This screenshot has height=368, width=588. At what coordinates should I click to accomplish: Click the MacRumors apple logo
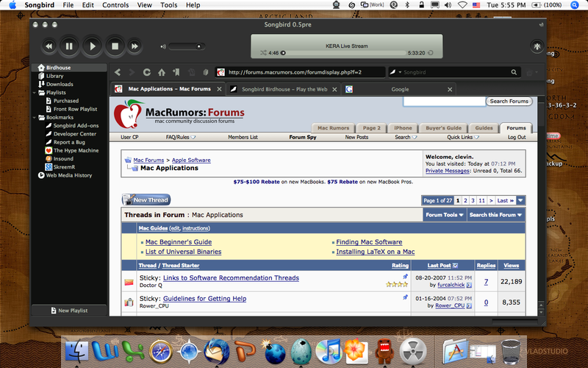coord(129,114)
